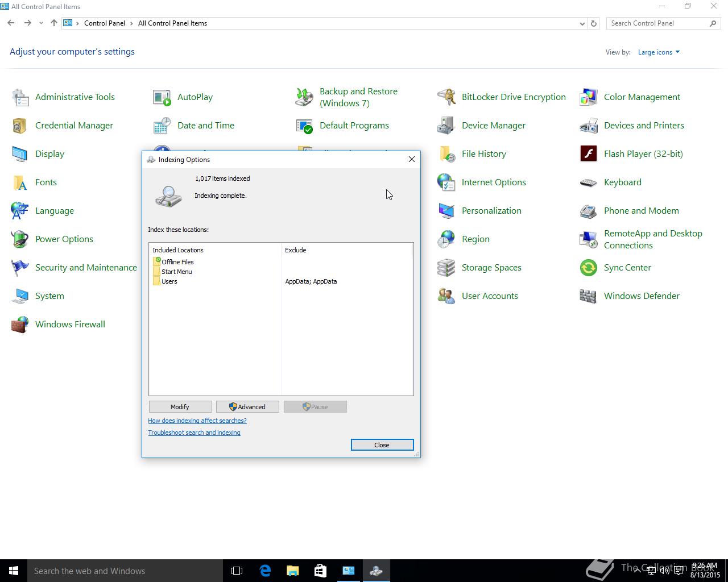The image size is (728, 582).
Task: Open the Region globe icon
Action: pyautogui.click(x=446, y=239)
